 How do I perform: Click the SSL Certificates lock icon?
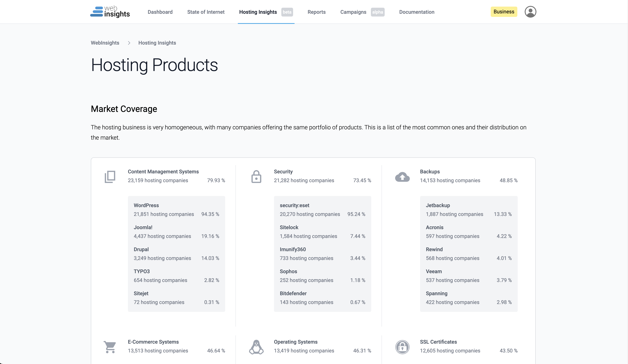[x=402, y=347]
